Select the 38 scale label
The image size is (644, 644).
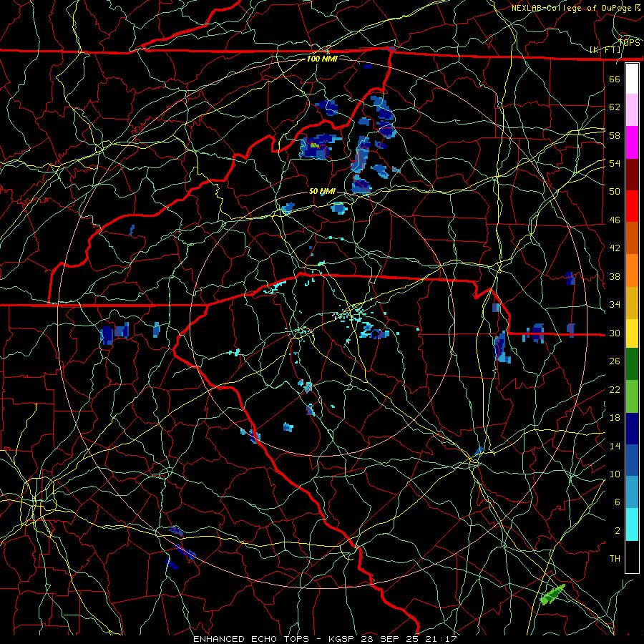pos(615,276)
